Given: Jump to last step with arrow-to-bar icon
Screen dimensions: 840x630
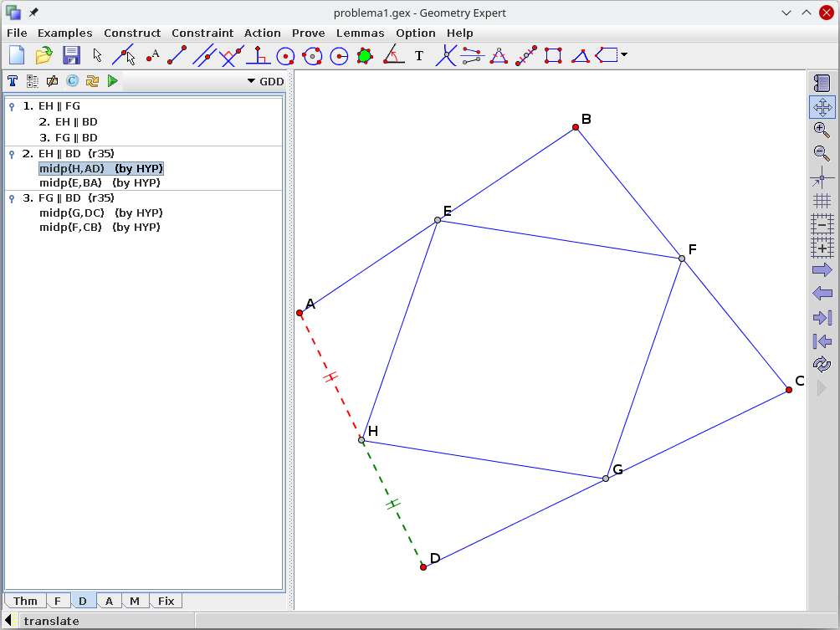Looking at the screenshot, I should [822, 318].
